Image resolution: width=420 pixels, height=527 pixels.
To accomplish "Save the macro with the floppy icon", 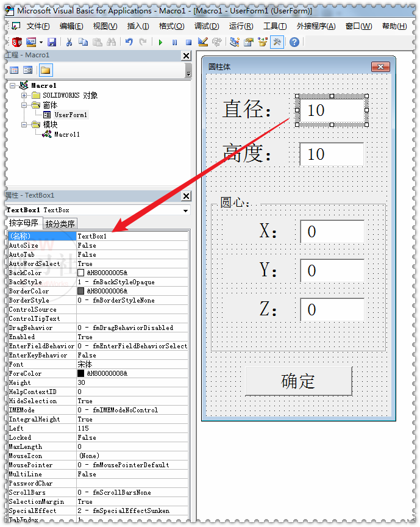I will [x=51, y=42].
